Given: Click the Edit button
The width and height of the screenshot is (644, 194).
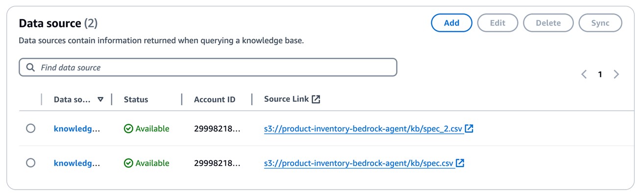Looking at the screenshot, I should coord(497,23).
